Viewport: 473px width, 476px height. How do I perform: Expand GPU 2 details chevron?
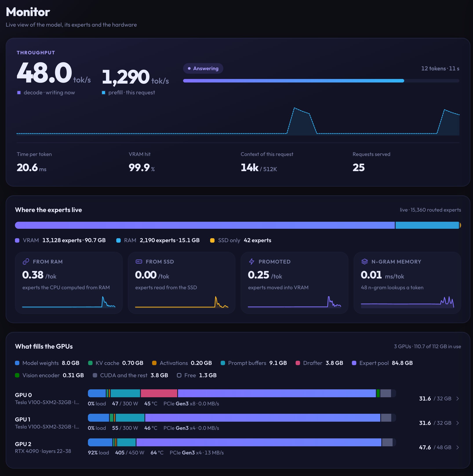click(x=457, y=447)
